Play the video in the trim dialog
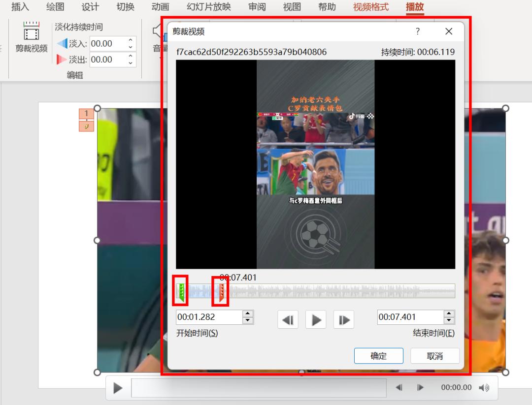This screenshot has width=532, height=405. point(315,319)
